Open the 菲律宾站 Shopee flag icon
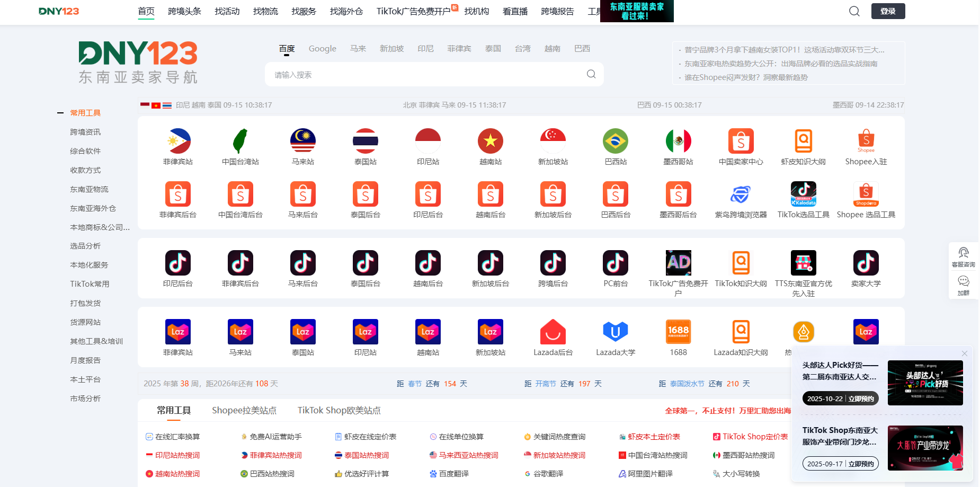The image size is (980, 487). [x=178, y=141]
